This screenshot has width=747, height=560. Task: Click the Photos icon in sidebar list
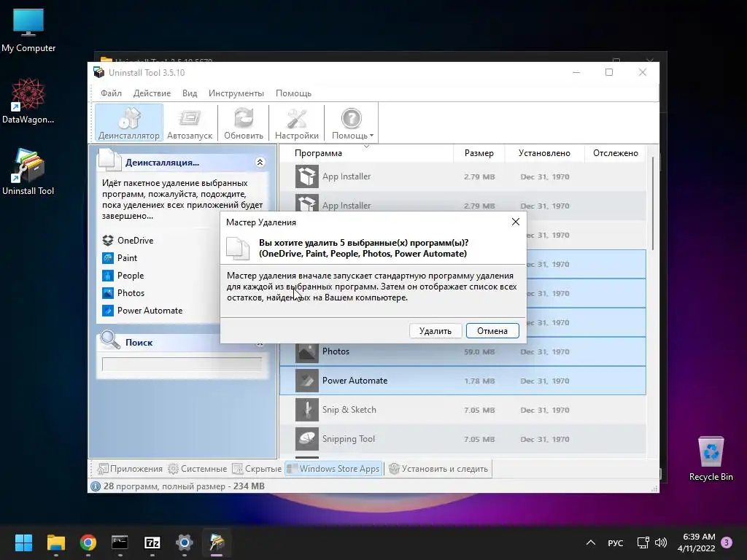(108, 293)
